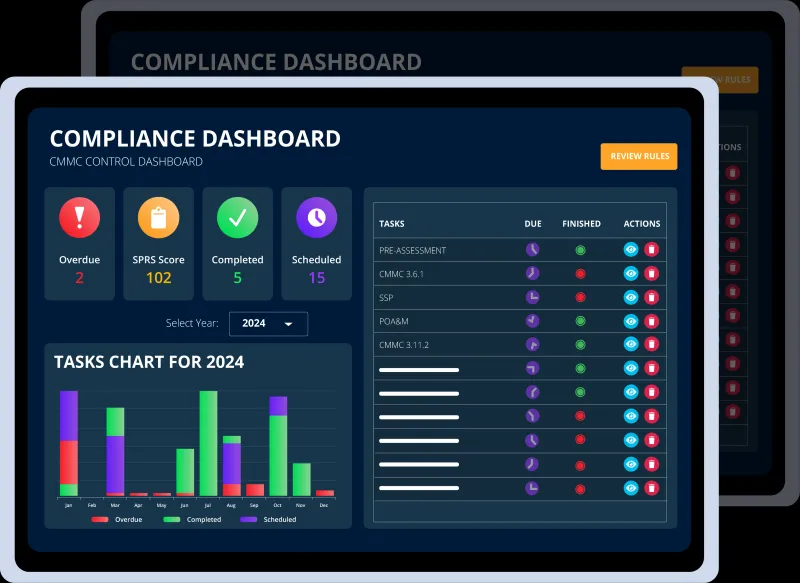The width and height of the screenshot is (800, 583).
Task: View the PRE-ASSESSMENT task with eye icon
Action: click(631, 249)
